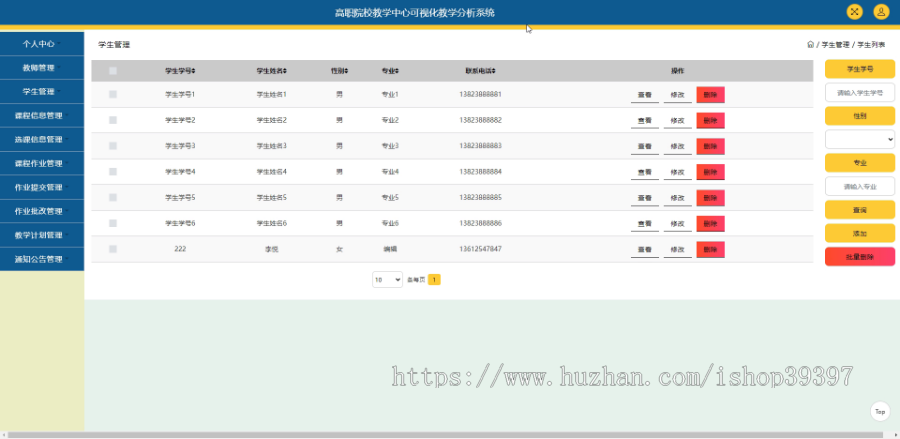900x439 pixels.
Task: Focus the 请输入学生学号 input field
Action: [860, 92]
